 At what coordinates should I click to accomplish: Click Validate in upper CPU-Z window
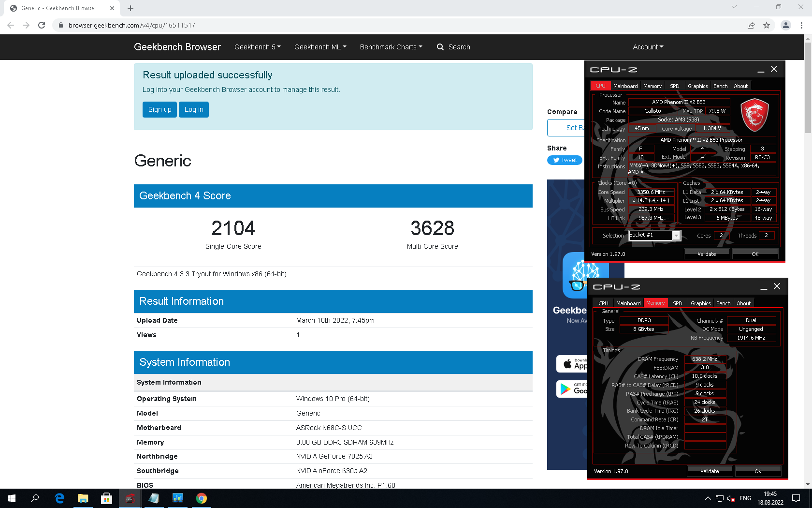(x=707, y=254)
